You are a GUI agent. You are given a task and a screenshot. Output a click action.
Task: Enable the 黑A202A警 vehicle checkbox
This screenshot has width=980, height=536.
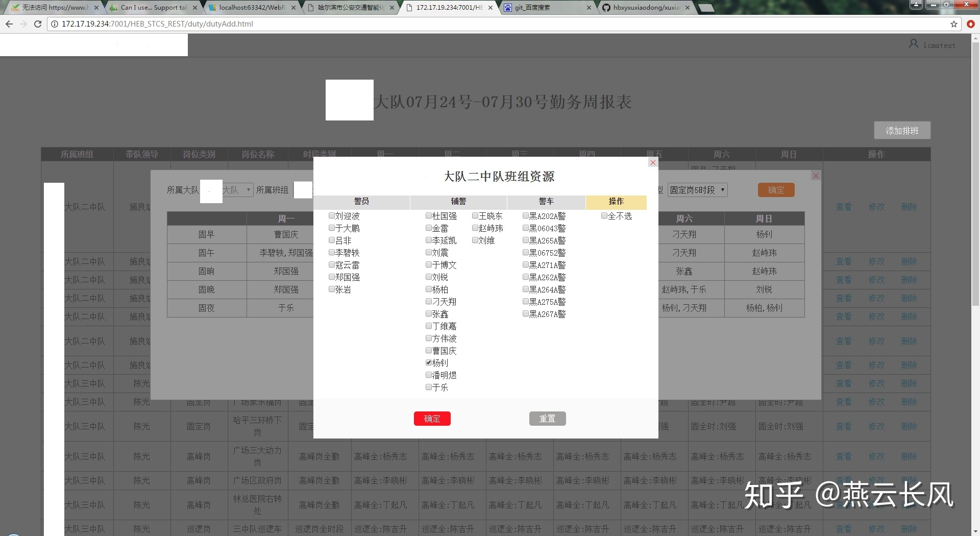pos(525,215)
